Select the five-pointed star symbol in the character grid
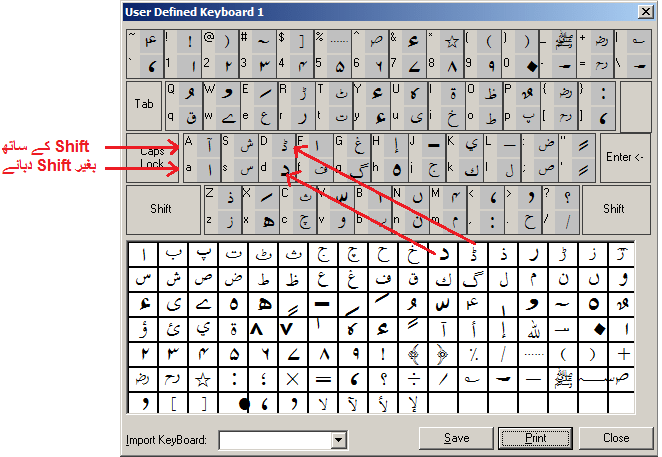The image size is (662, 457). point(203,379)
